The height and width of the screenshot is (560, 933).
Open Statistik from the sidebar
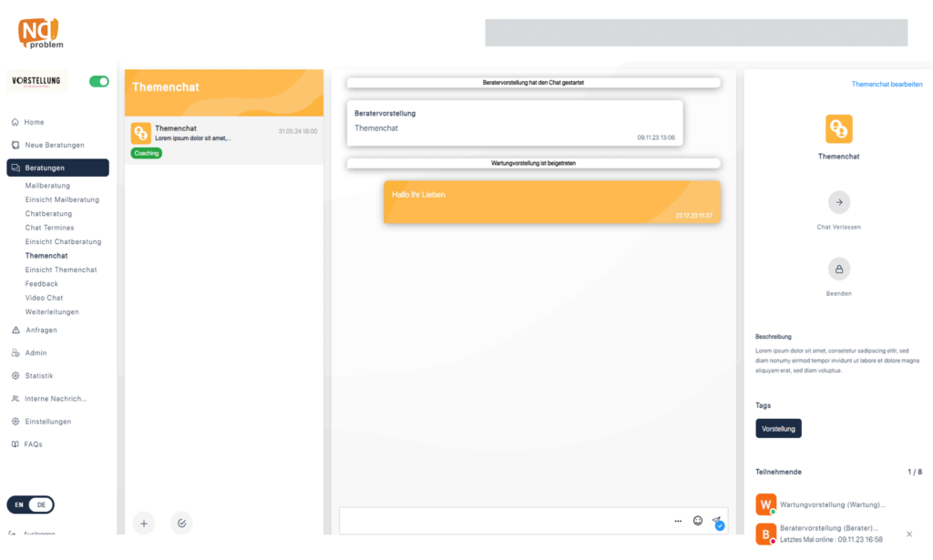pyautogui.click(x=38, y=375)
